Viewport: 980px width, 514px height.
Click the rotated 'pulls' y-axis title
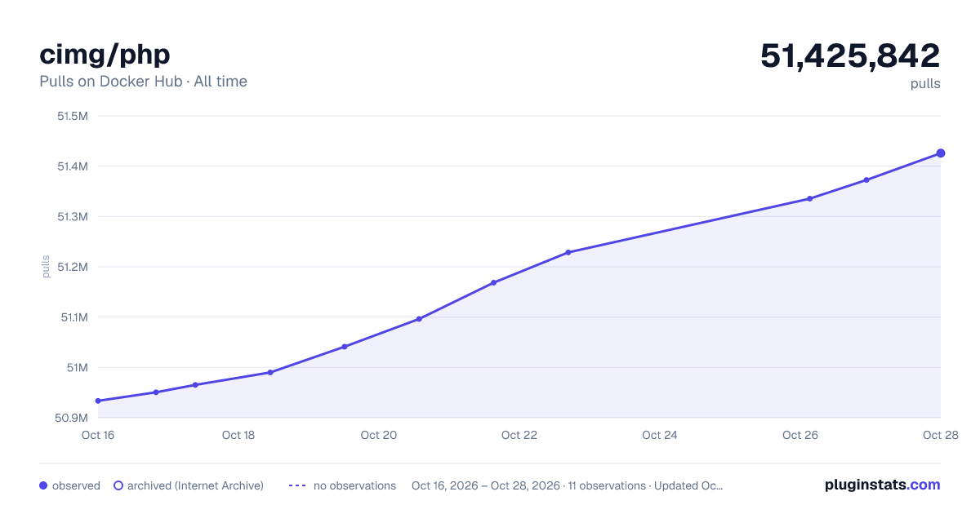click(46, 267)
